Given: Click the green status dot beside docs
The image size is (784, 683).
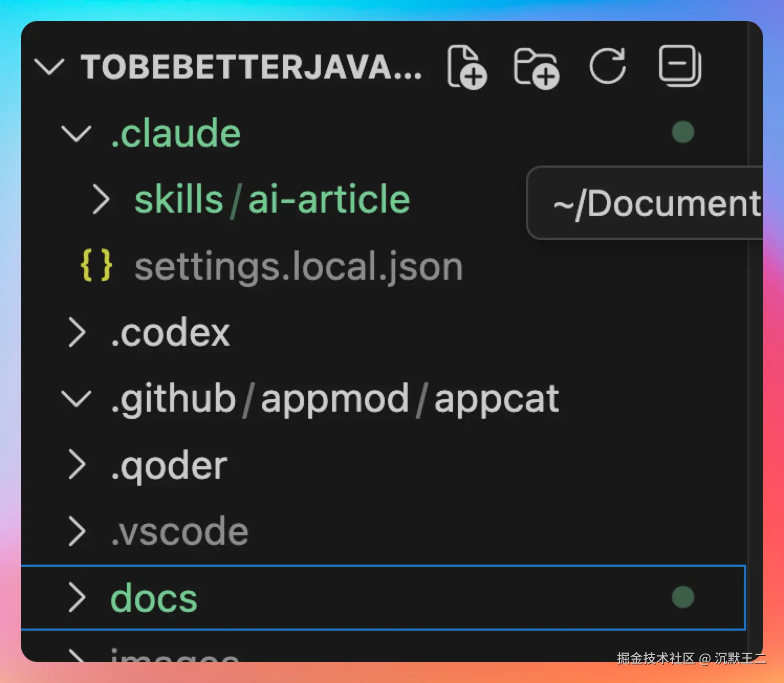Looking at the screenshot, I should [x=683, y=597].
